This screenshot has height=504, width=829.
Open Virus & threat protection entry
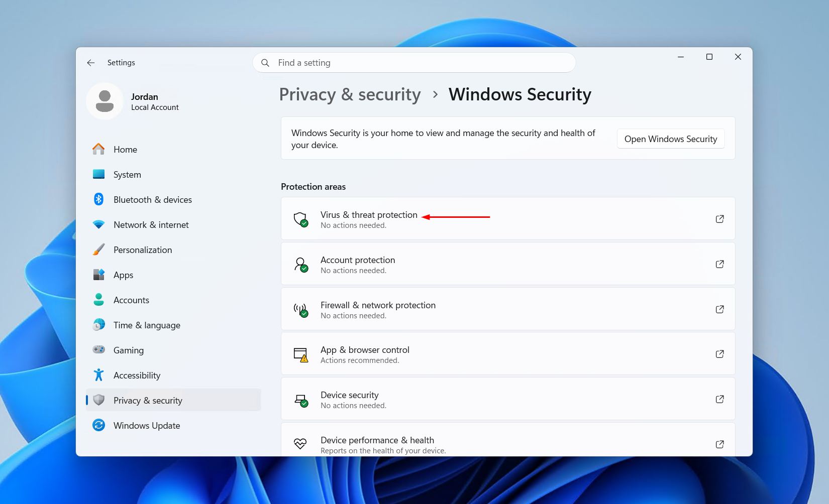[x=508, y=218]
